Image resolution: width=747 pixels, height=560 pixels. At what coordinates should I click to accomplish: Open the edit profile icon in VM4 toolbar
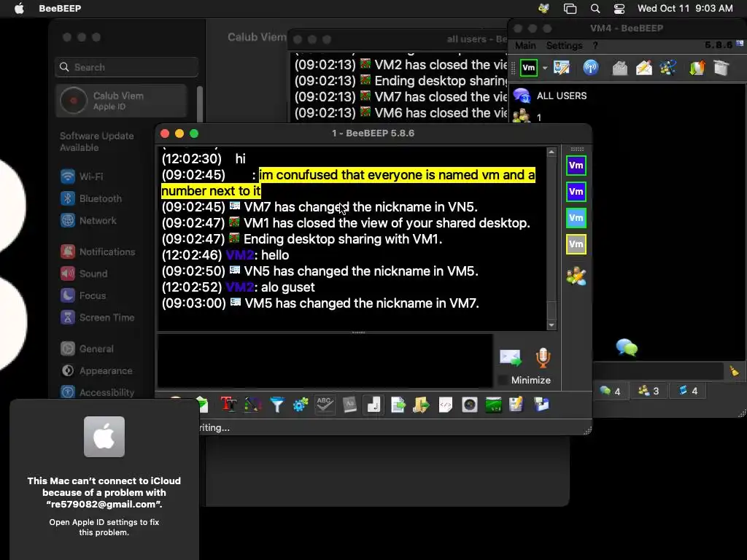pyautogui.click(x=562, y=68)
